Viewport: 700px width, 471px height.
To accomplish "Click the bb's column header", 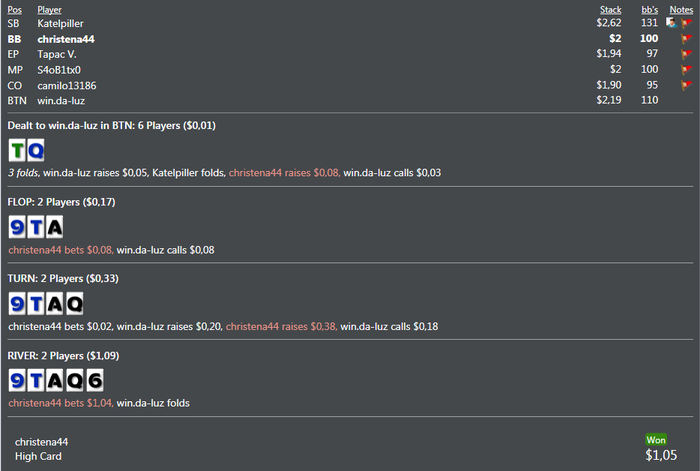I will coord(650,9).
